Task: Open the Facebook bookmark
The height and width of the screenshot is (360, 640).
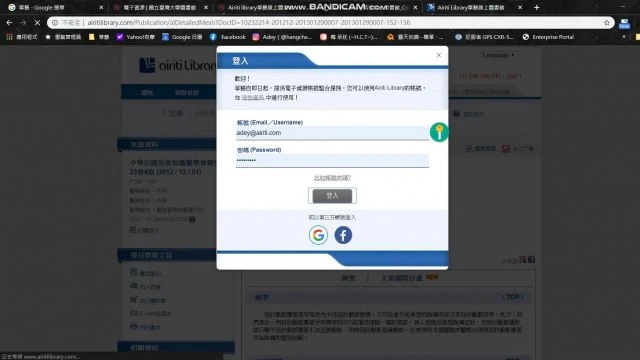Action: point(228,37)
